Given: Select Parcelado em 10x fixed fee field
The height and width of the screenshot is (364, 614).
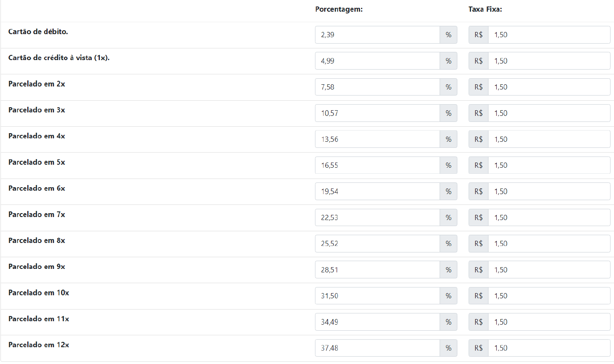Looking at the screenshot, I should (549, 296).
